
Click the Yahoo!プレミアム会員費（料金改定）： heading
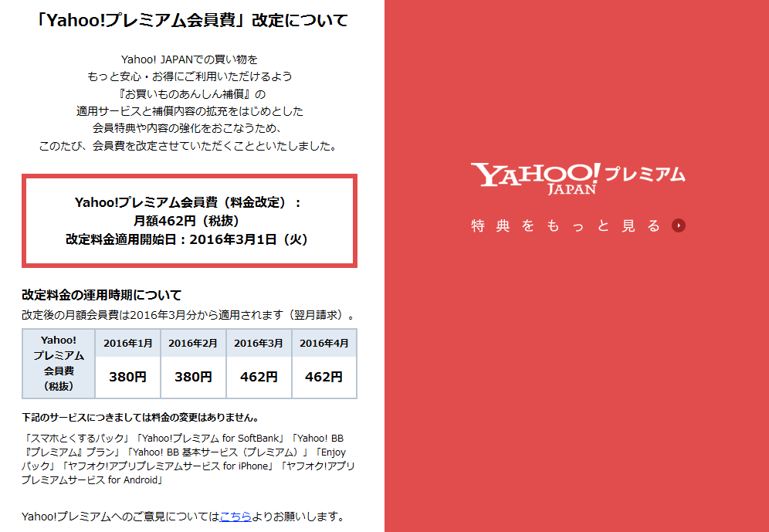pyautogui.click(x=188, y=202)
